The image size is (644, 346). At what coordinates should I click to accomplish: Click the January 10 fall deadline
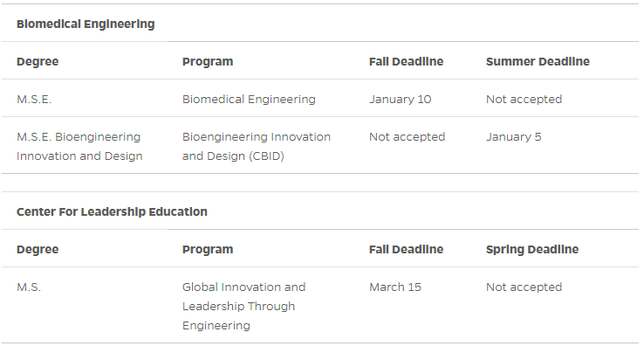tap(400, 99)
